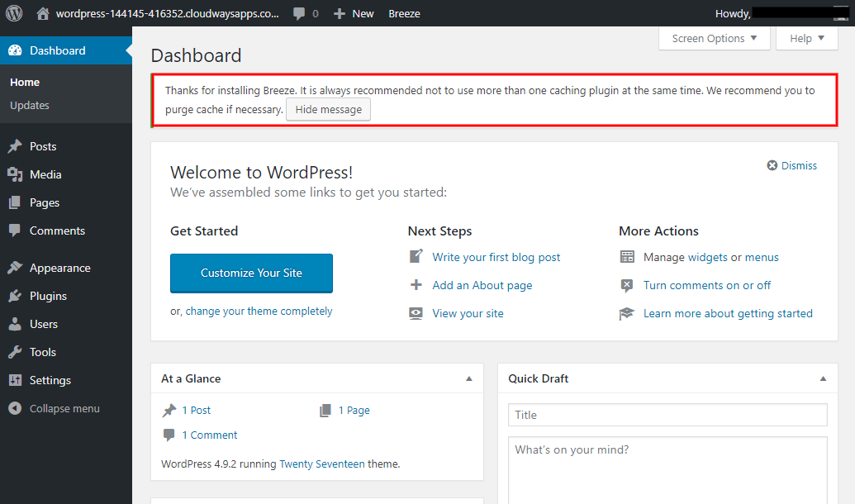Image resolution: width=855 pixels, height=504 pixels.
Task: Open the Updates submenu item
Action: (30, 105)
